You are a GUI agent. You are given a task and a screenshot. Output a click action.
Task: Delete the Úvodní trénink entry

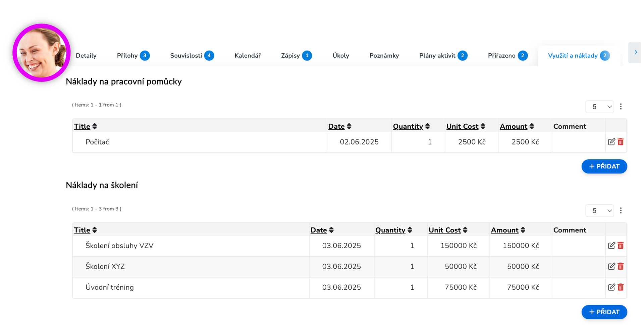(621, 287)
